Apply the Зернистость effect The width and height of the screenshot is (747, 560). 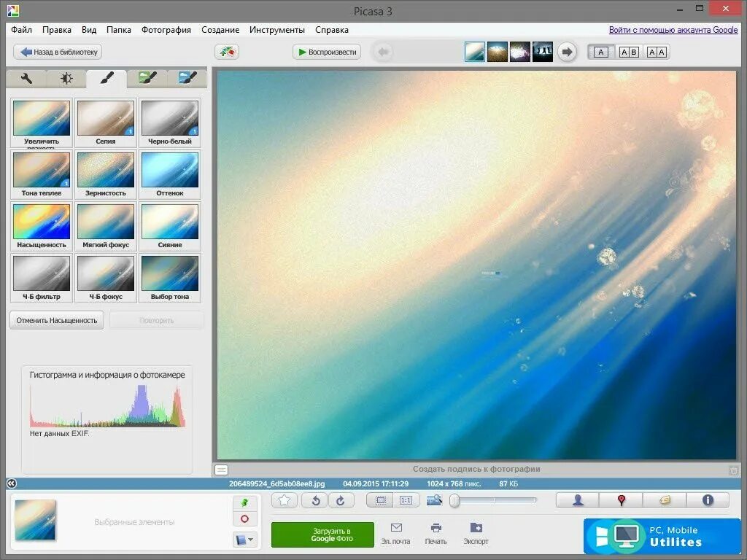pyautogui.click(x=106, y=175)
